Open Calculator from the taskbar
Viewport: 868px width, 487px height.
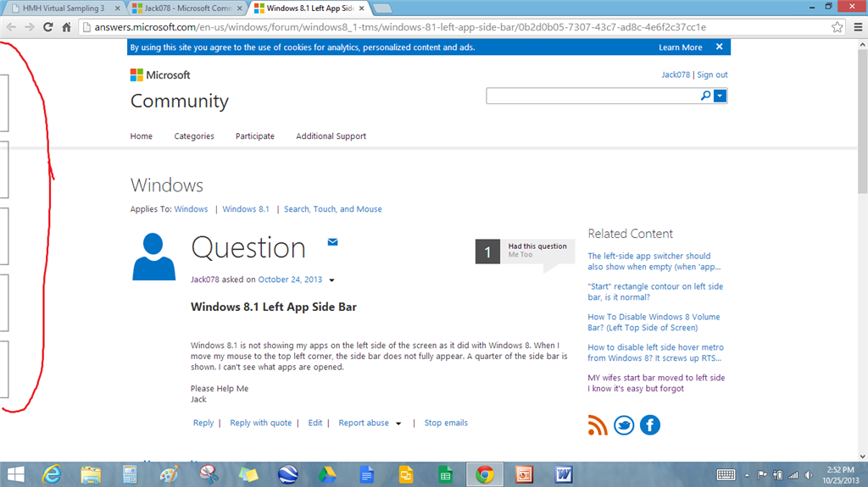click(x=130, y=474)
